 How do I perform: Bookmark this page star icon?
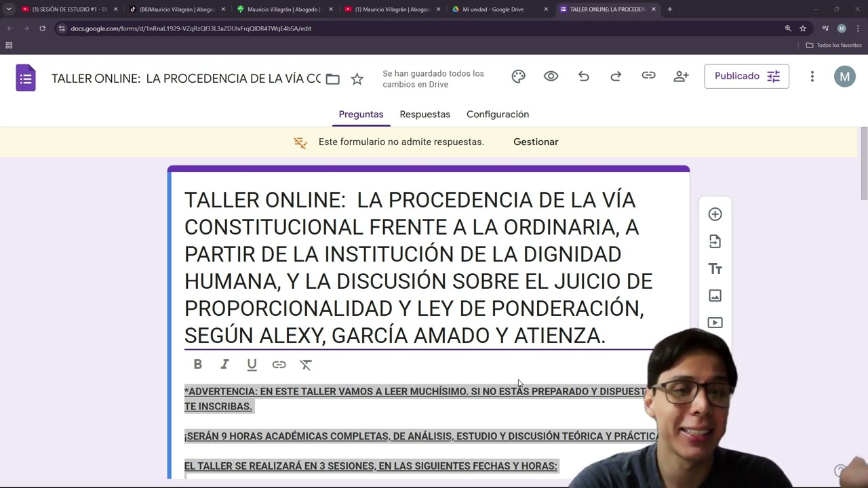point(803,28)
